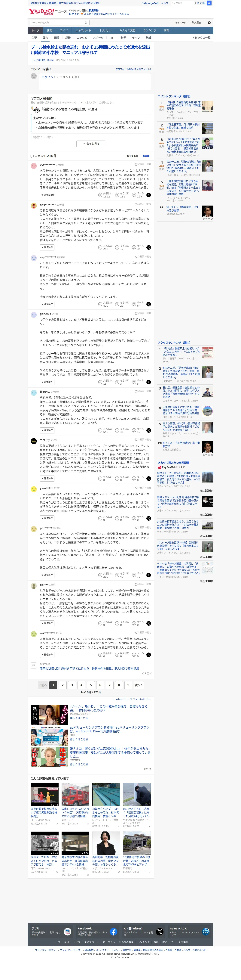This screenshot has width=241, height=980.
Task: Go to comments page 2
Action: pos(63,685)
